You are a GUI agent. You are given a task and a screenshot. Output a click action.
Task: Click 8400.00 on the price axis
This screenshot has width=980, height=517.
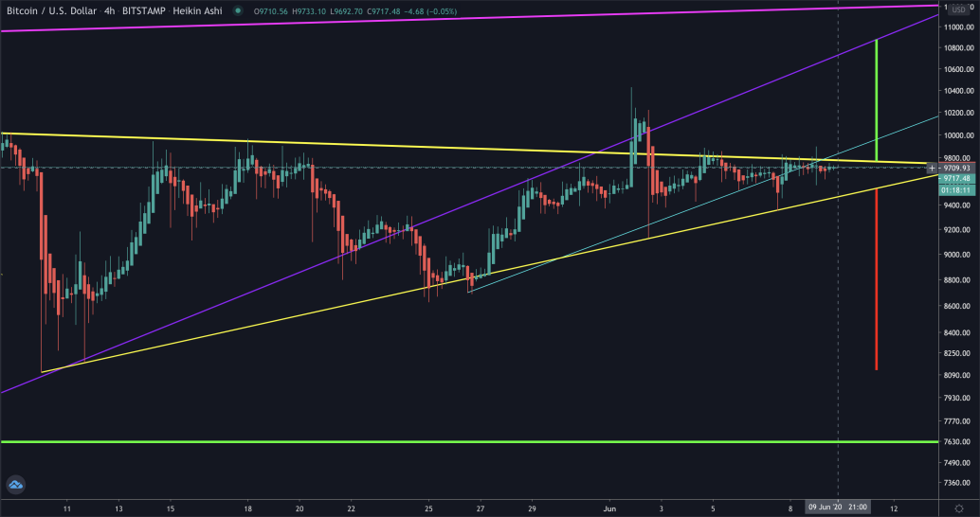click(x=957, y=332)
